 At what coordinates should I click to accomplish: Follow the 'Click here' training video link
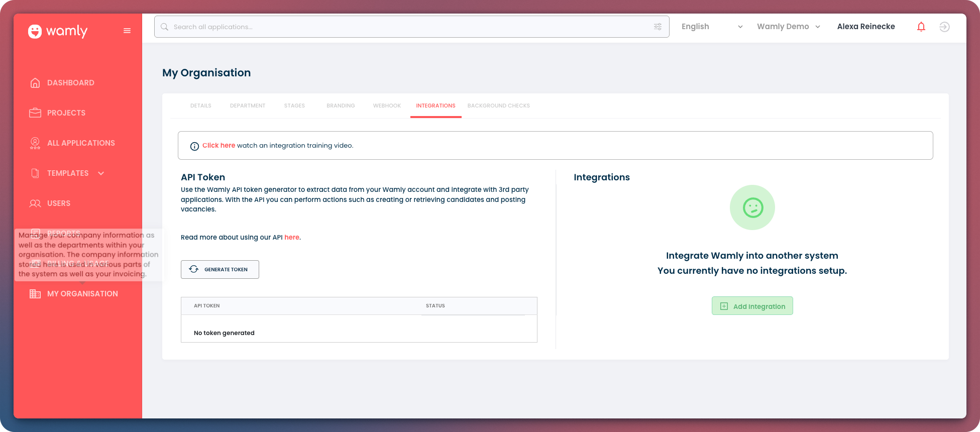pos(219,146)
